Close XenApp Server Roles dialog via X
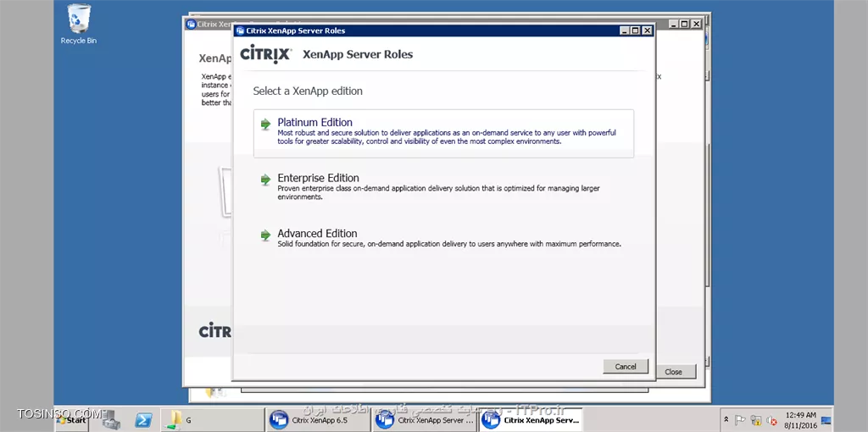Image resolution: width=868 pixels, height=432 pixels. pyautogui.click(x=647, y=31)
